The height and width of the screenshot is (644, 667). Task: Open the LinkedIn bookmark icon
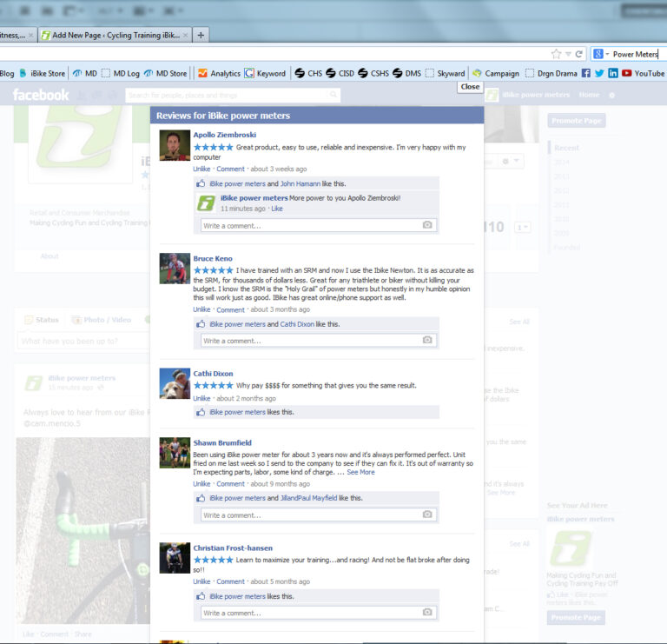(x=613, y=74)
